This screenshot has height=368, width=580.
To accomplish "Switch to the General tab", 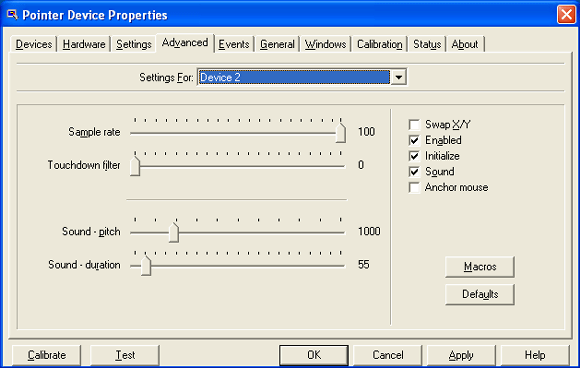I will pos(277,44).
